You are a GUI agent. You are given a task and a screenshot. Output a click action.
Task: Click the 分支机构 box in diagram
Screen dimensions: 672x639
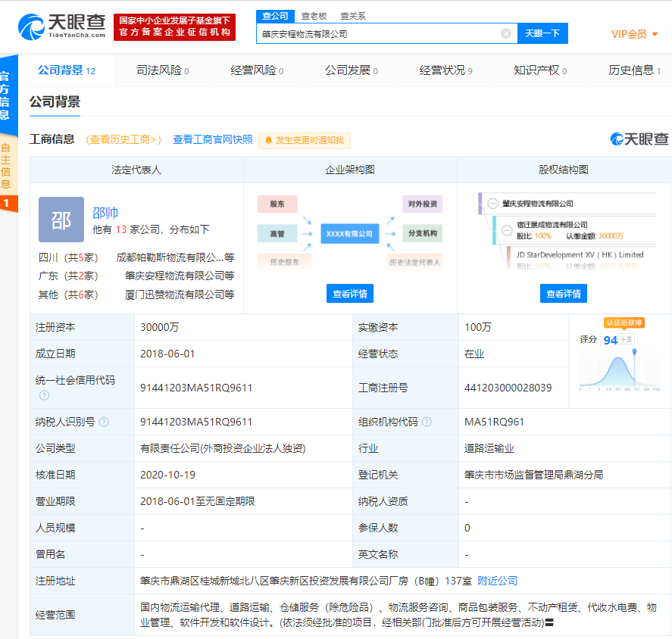pyautogui.click(x=422, y=233)
